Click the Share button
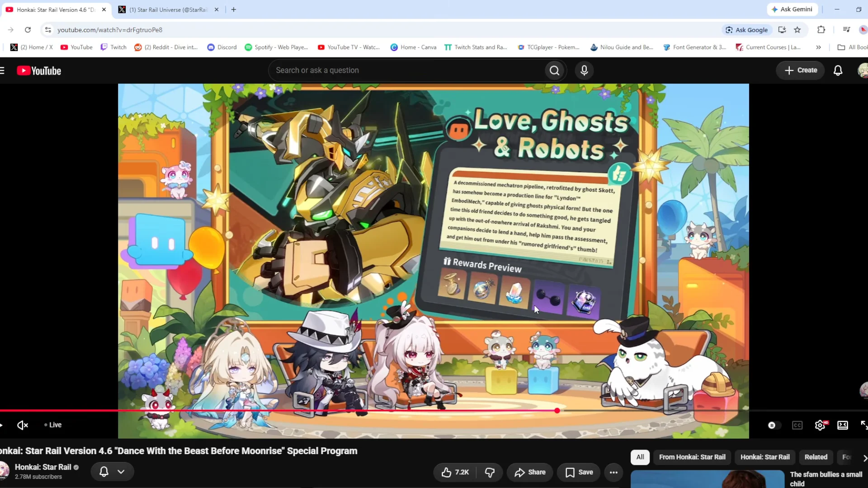This screenshot has width=868, height=488. point(530,472)
